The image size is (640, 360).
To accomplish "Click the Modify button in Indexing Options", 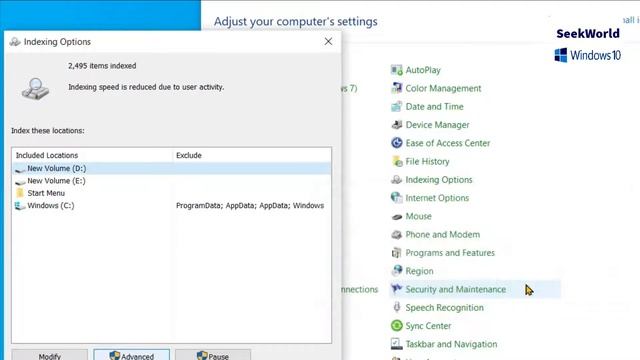I will 49,355.
